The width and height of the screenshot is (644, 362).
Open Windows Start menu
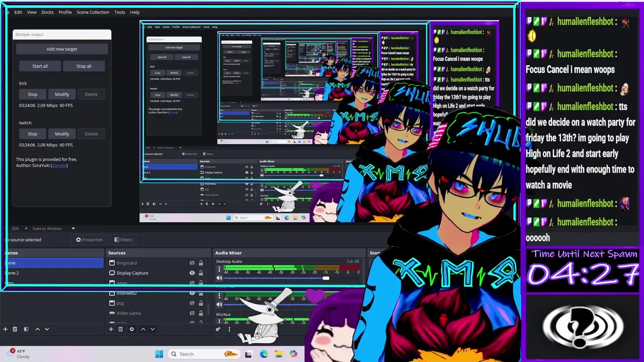tap(159, 354)
